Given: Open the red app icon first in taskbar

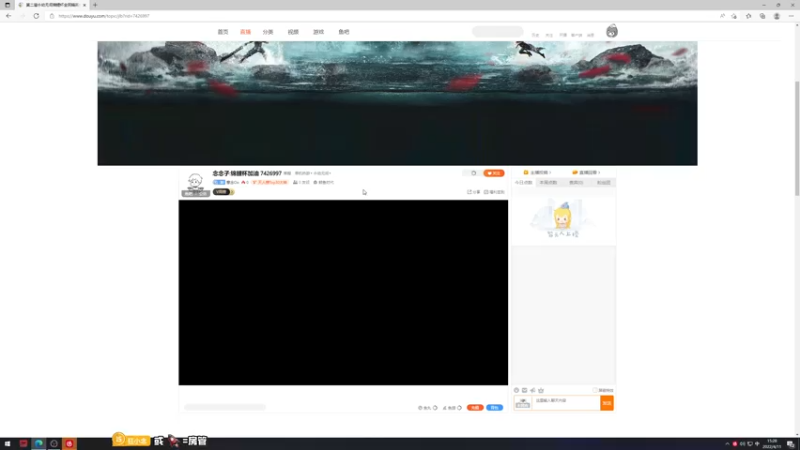Looking at the screenshot, I should coord(23,444).
